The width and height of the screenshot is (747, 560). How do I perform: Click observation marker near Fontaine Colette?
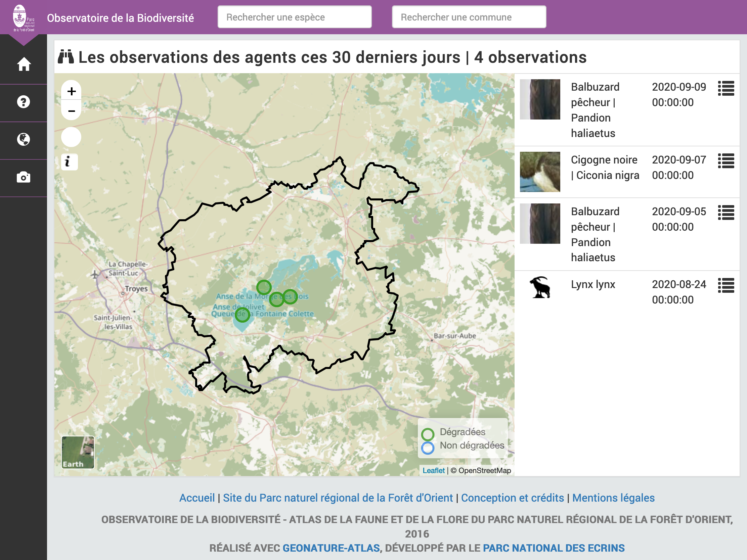243,315
